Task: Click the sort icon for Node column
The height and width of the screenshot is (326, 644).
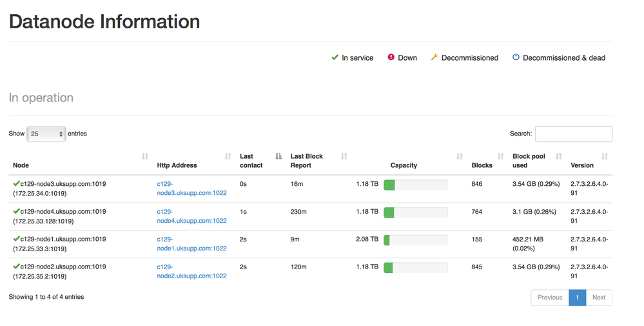Action: [x=145, y=156]
